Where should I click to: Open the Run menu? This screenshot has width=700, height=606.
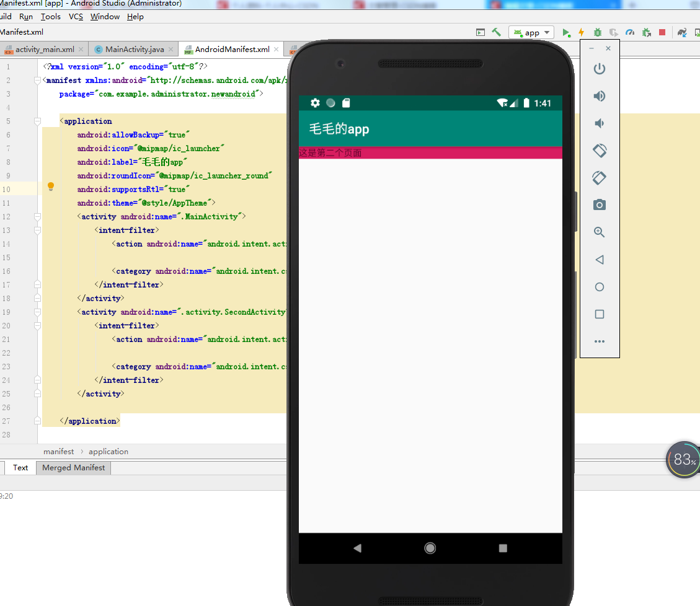click(x=26, y=17)
